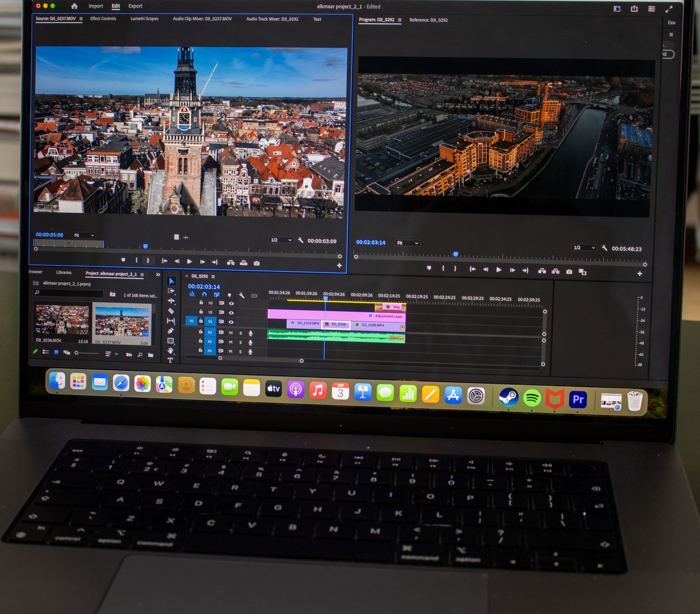Open Premiere Pro from the Dock
This screenshot has width=700, height=614.
pyautogui.click(x=578, y=399)
